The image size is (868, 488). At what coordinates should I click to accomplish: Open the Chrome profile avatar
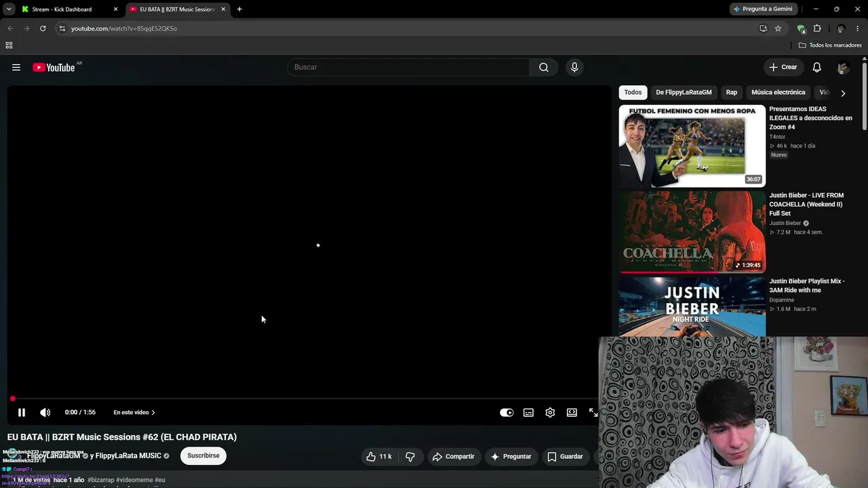[x=841, y=28]
